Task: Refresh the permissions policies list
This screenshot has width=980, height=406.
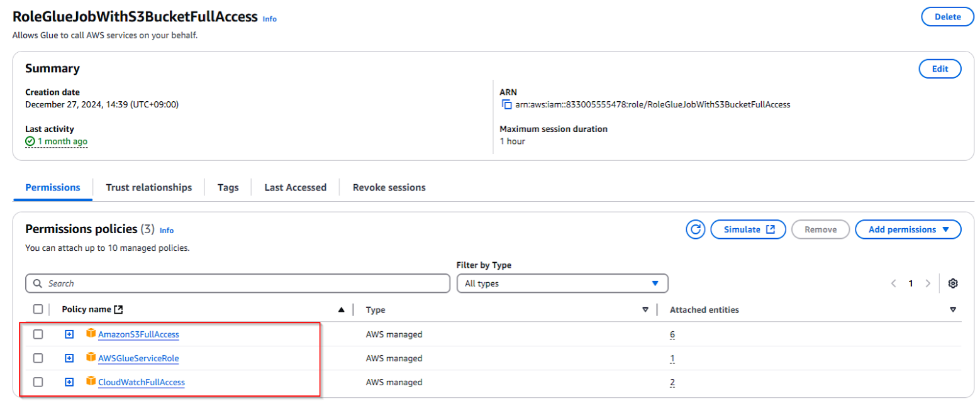Action: pos(696,229)
